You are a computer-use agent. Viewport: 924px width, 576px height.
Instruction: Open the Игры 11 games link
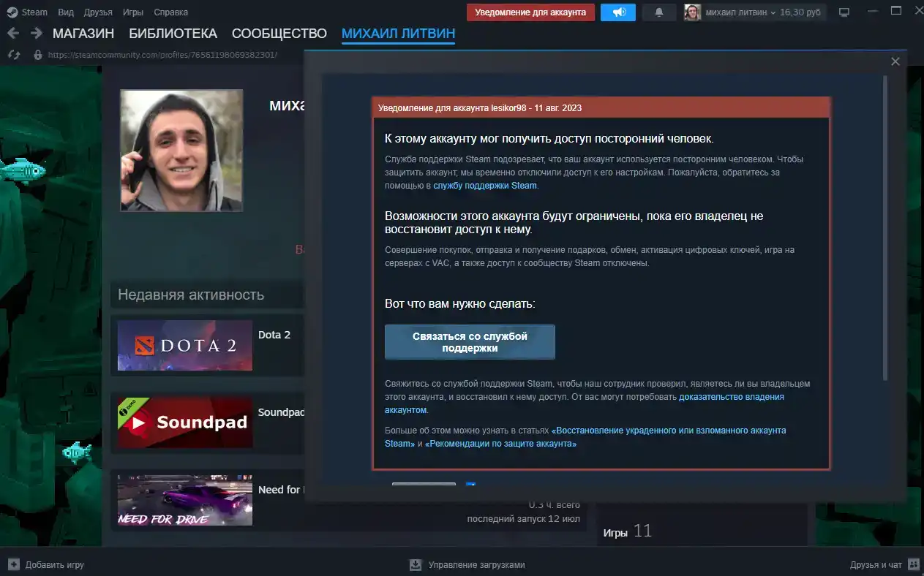(x=627, y=531)
